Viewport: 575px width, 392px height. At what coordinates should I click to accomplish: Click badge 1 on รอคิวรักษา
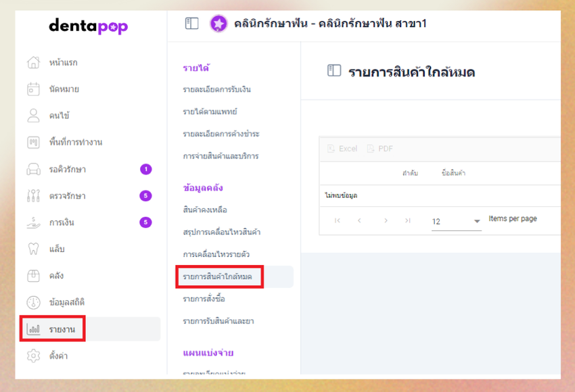tap(146, 169)
